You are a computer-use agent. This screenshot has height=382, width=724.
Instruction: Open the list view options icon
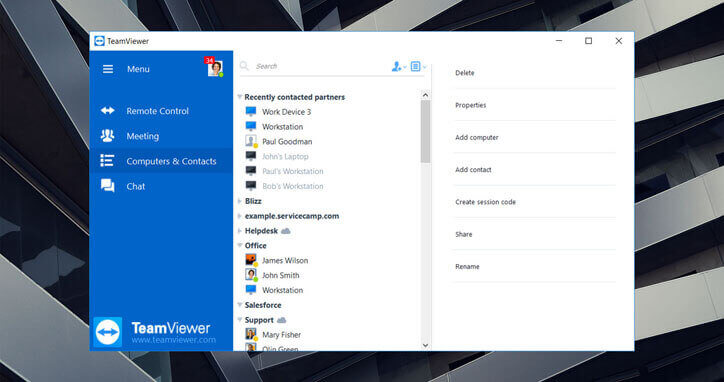point(417,67)
